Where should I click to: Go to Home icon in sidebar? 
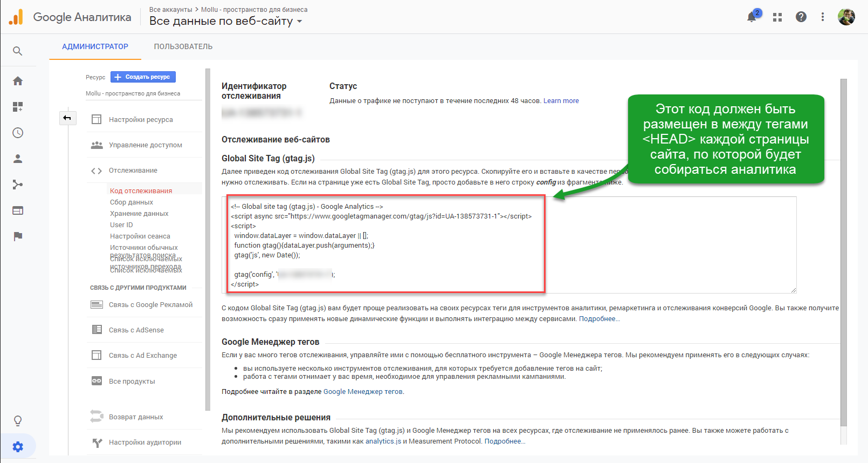click(18, 81)
